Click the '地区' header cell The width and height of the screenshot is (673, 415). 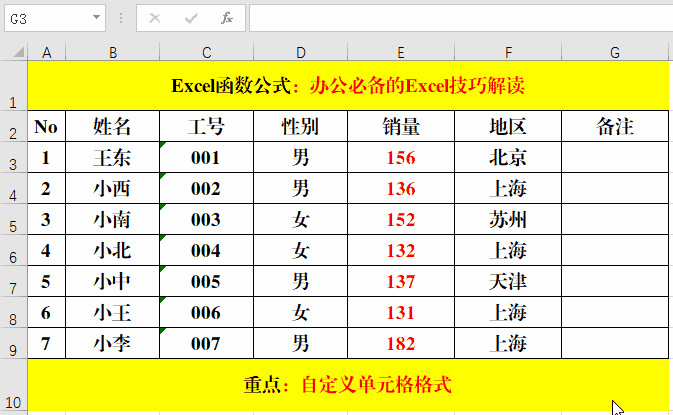tap(508, 126)
